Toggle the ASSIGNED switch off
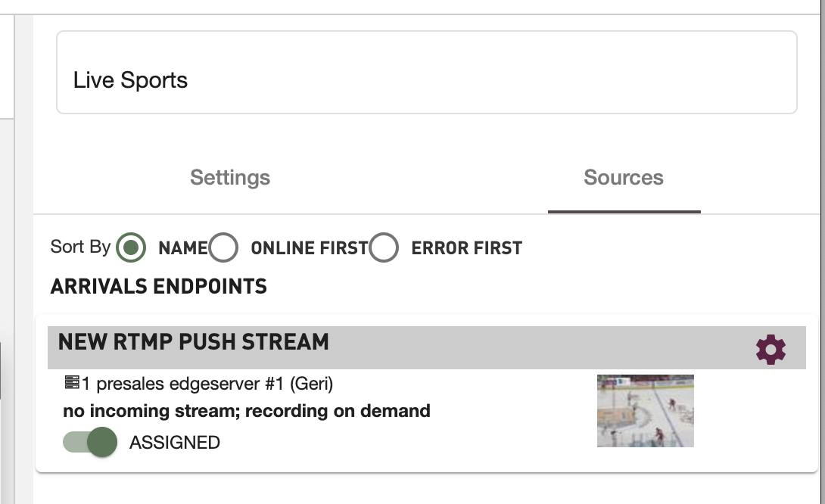Screen dimensions: 825x504 91,443
